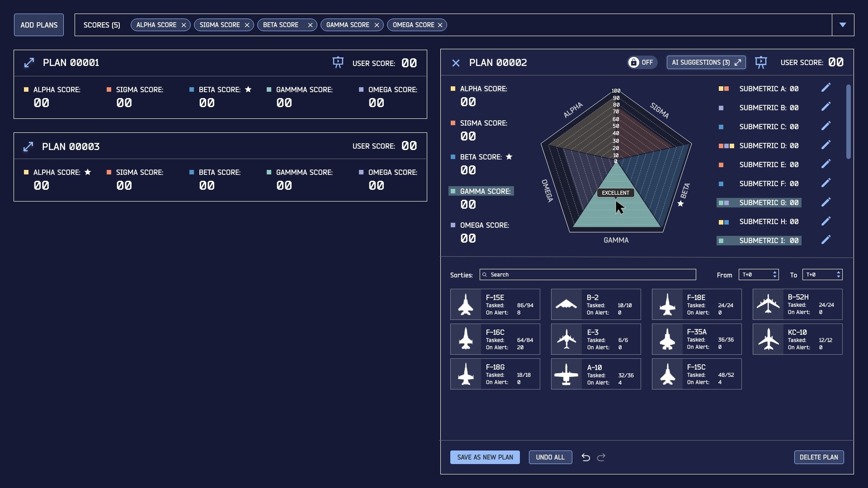Select the B-52H sortie card
The image size is (868, 488).
797,305
